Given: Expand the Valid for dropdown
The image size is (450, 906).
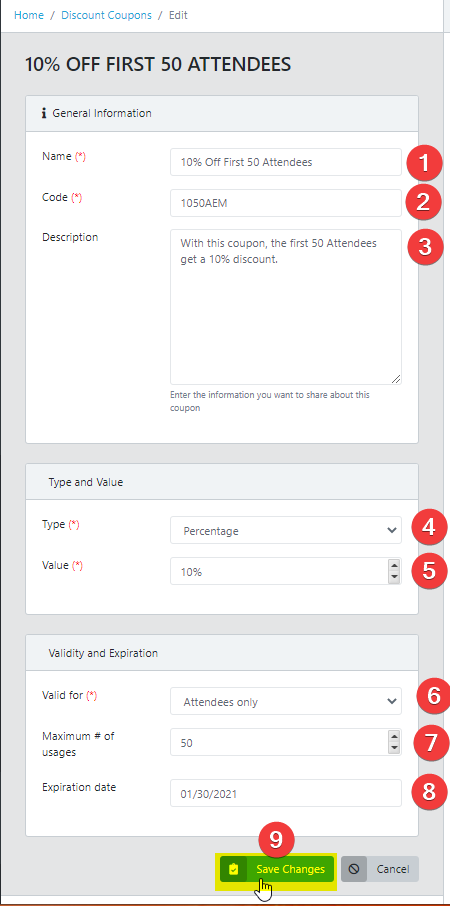Looking at the screenshot, I should 285,701.
